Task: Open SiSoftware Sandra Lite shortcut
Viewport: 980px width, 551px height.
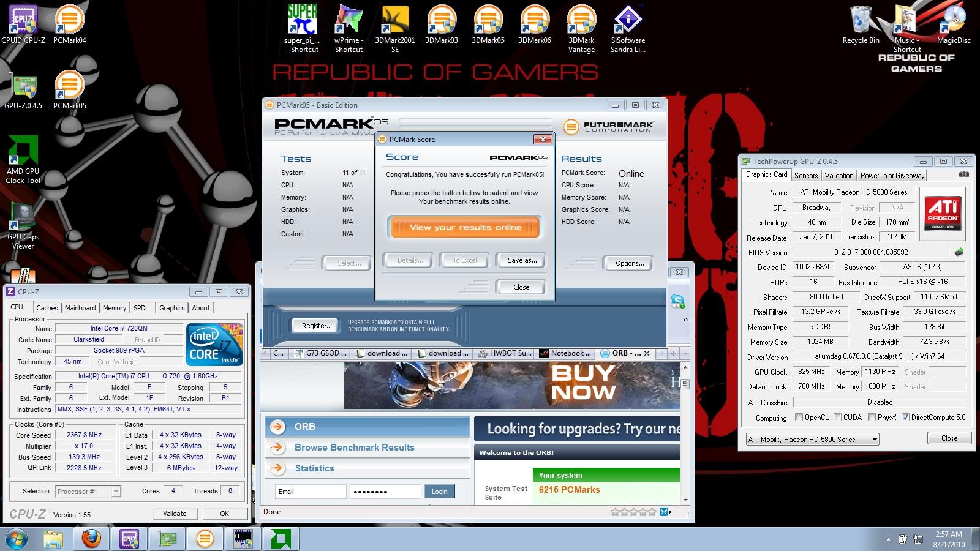Action: [628, 28]
